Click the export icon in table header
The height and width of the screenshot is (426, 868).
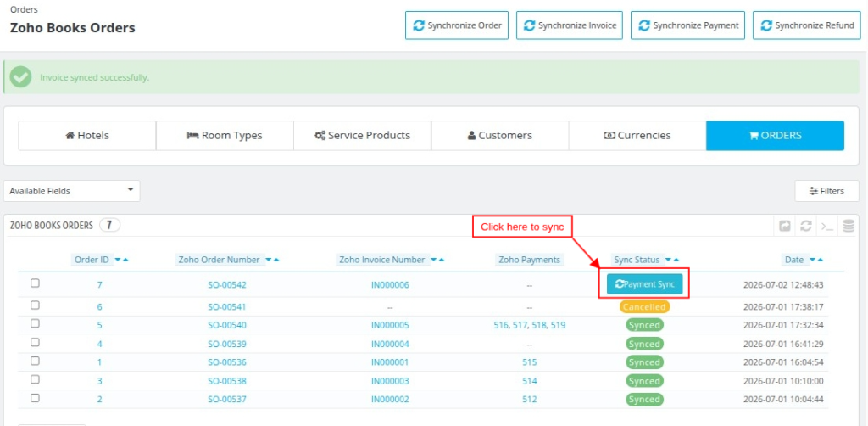tap(785, 226)
